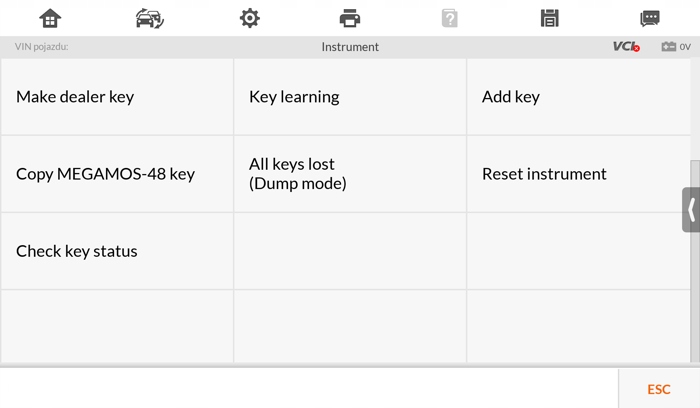Go to the Home screen icon
Viewport: 700px width, 408px height.
[x=50, y=18]
